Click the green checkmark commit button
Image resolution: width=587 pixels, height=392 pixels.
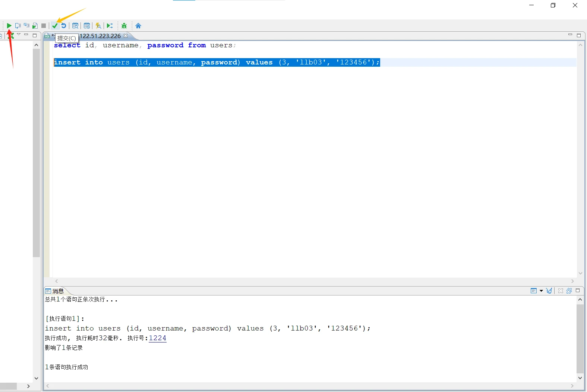pos(55,26)
